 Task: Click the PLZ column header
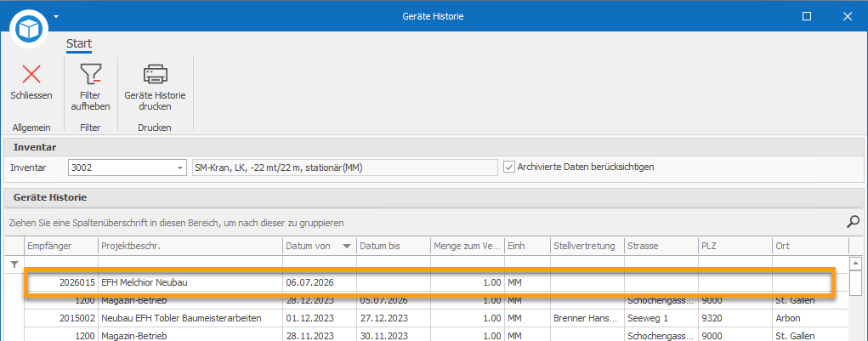(x=735, y=246)
